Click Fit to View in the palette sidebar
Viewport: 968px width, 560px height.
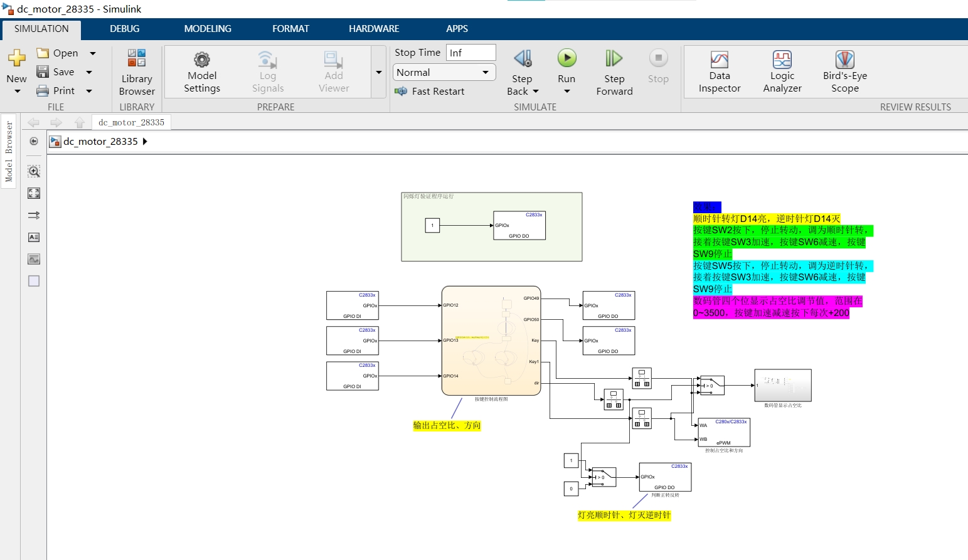point(33,193)
